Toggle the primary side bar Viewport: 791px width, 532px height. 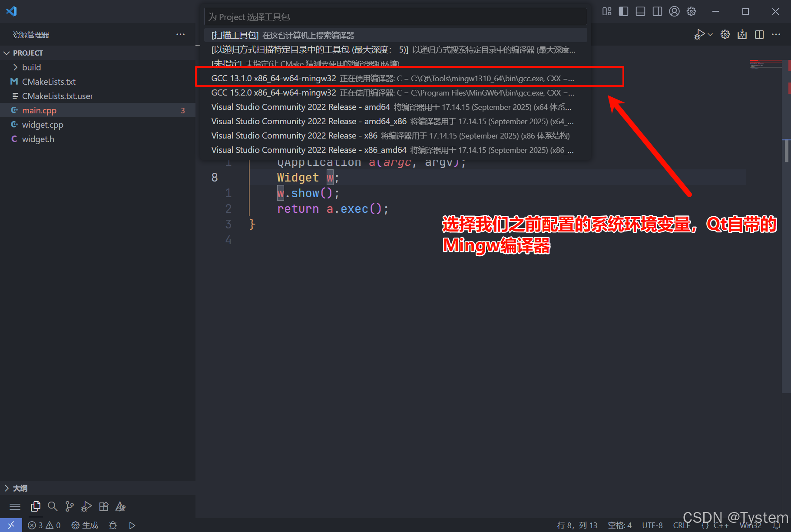pyautogui.click(x=623, y=11)
